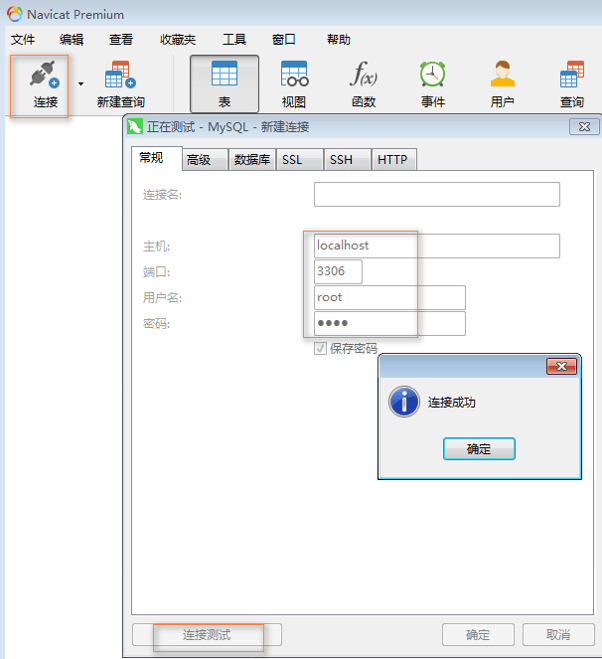
Task: Click the Navicat Premium logo icon
Action: [14, 14]
